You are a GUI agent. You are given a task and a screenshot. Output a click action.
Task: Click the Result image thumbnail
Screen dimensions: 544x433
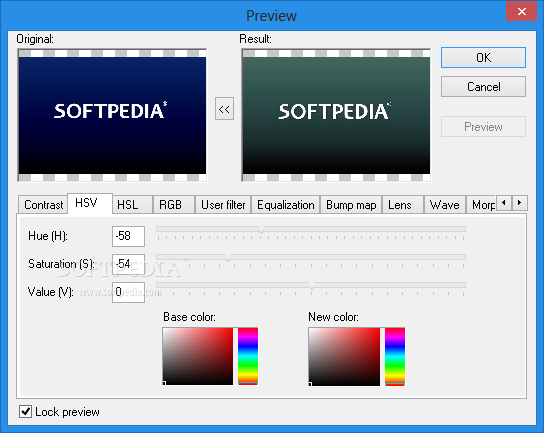(336, 115)
